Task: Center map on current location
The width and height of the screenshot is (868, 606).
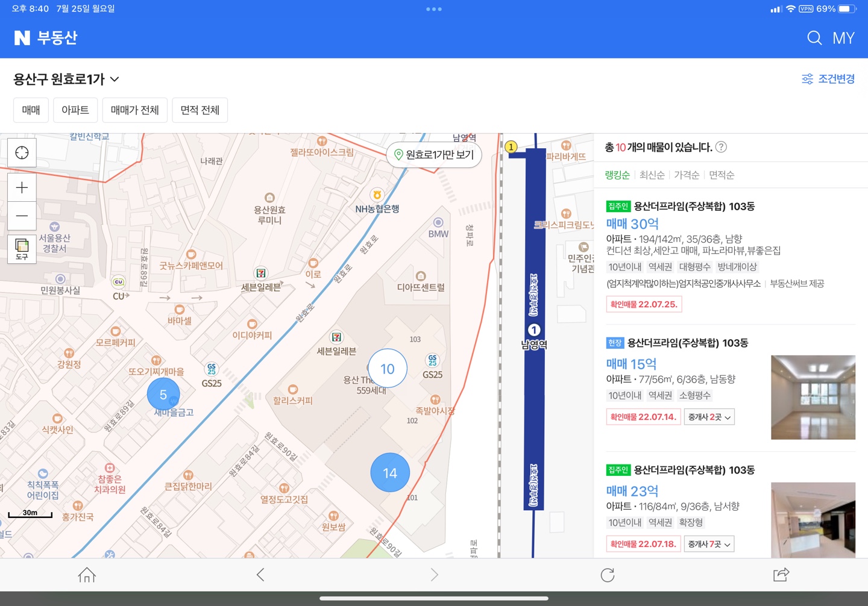Action: 22,152
